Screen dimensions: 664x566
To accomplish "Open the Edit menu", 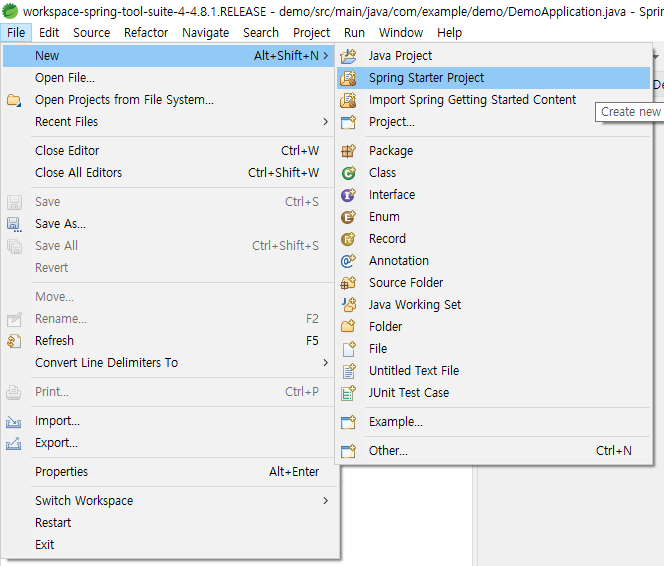I will 49,33.
